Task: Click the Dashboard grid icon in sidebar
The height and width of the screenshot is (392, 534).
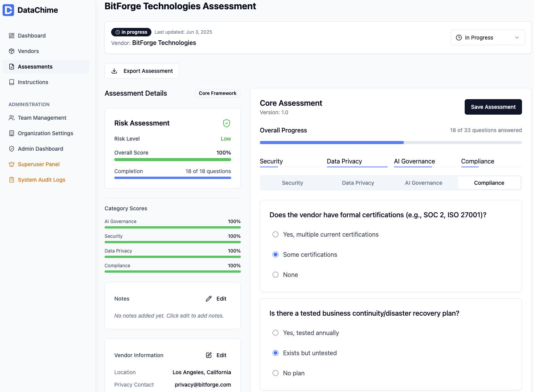Action: pos(12,36)
